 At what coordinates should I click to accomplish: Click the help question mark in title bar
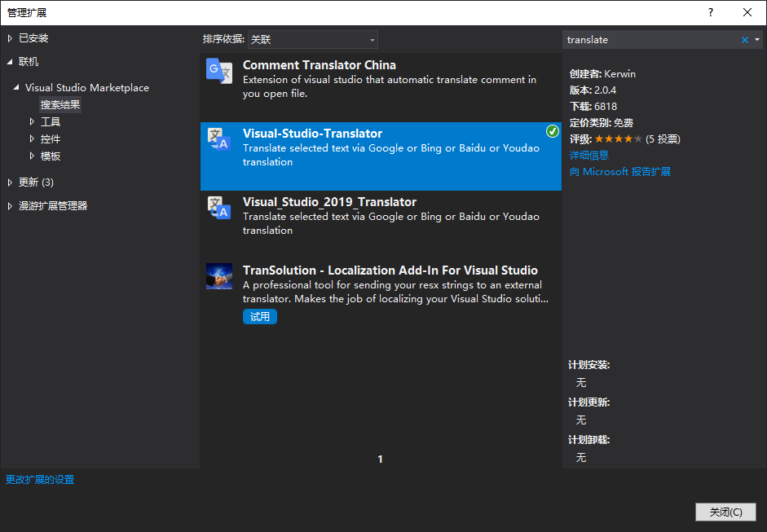pyautogui.click(x=710, y=13)
